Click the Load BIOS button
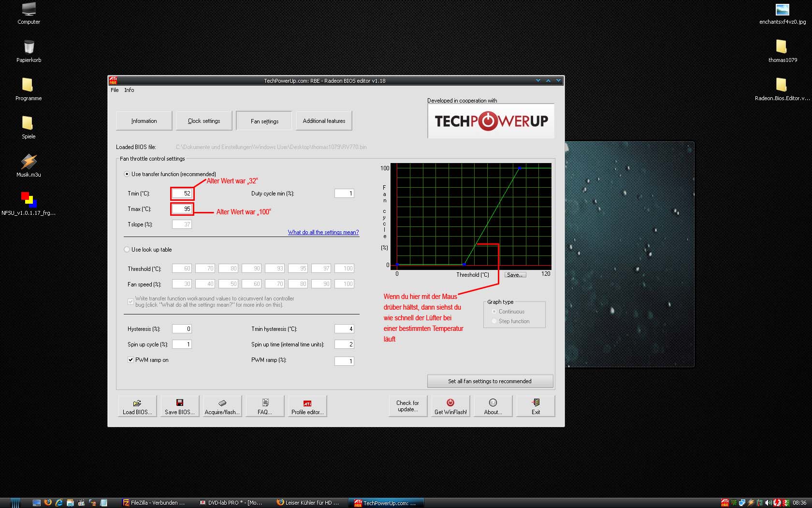The image size is (812, 508). pos(137,406)
